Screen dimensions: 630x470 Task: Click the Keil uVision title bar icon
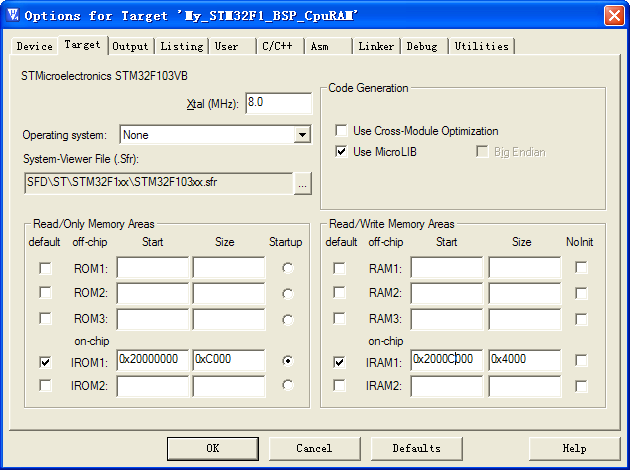(12, 15)
